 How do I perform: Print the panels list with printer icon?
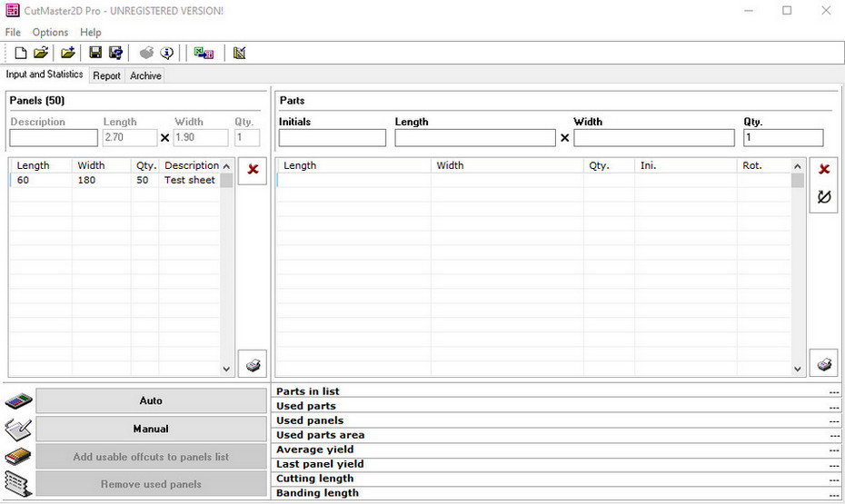tap(253, 364)
